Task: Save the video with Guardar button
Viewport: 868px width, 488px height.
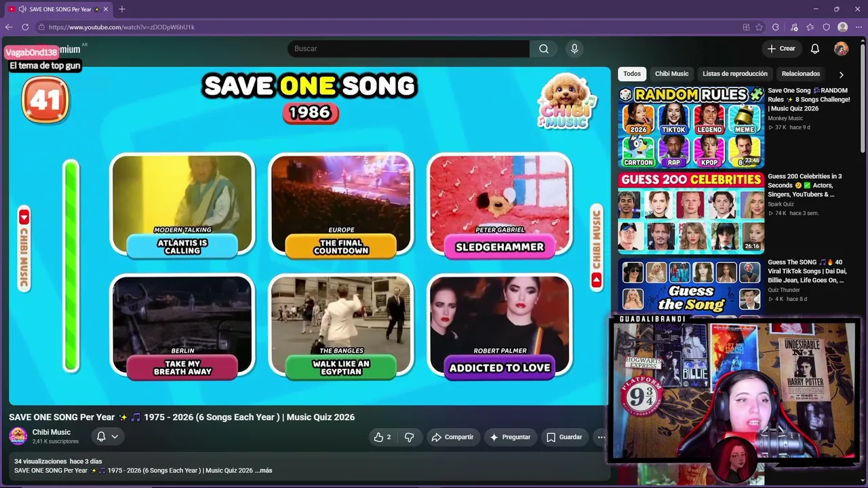Action: point(565,437)
